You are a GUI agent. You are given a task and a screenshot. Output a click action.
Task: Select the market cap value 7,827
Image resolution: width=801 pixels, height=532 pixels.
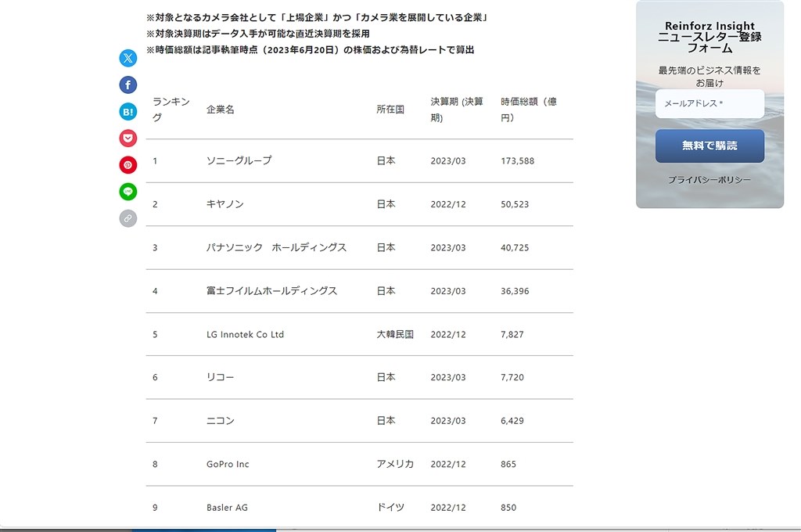pos(512,335)
